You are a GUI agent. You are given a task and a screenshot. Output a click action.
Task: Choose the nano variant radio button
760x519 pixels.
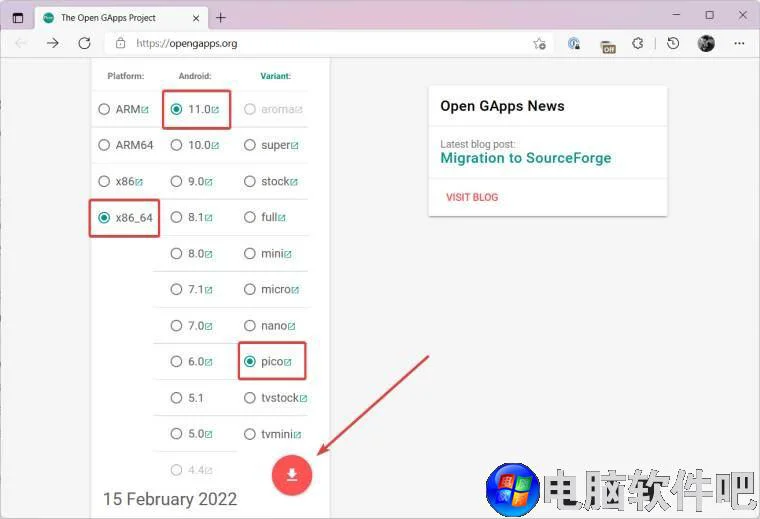tap(250, 326)
